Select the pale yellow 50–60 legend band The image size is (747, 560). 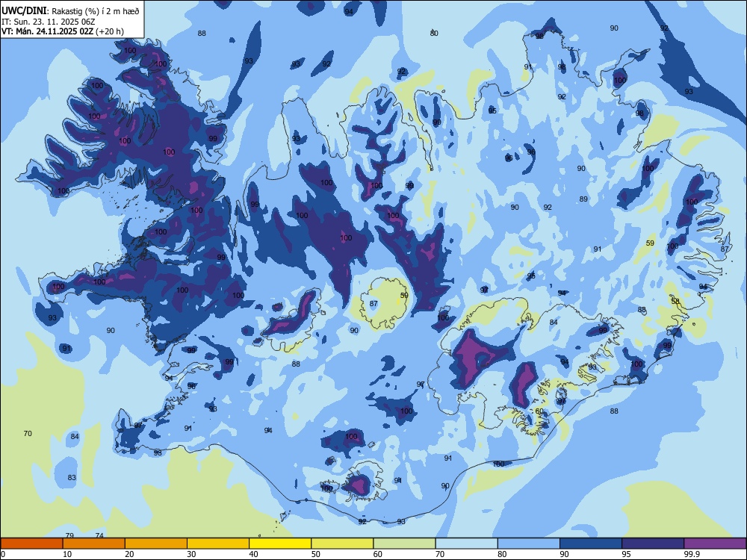point(342,544)
